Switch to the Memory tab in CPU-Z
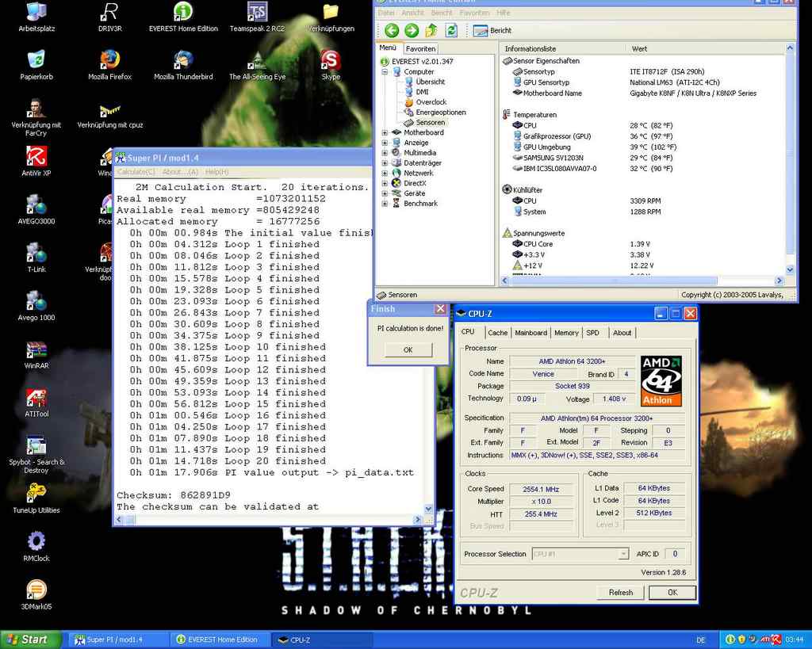Screen dimensions: 812x649 [566, 333]
